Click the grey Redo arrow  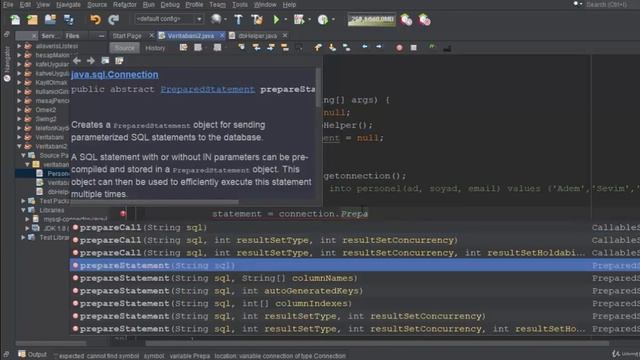(x=113, y=20)
